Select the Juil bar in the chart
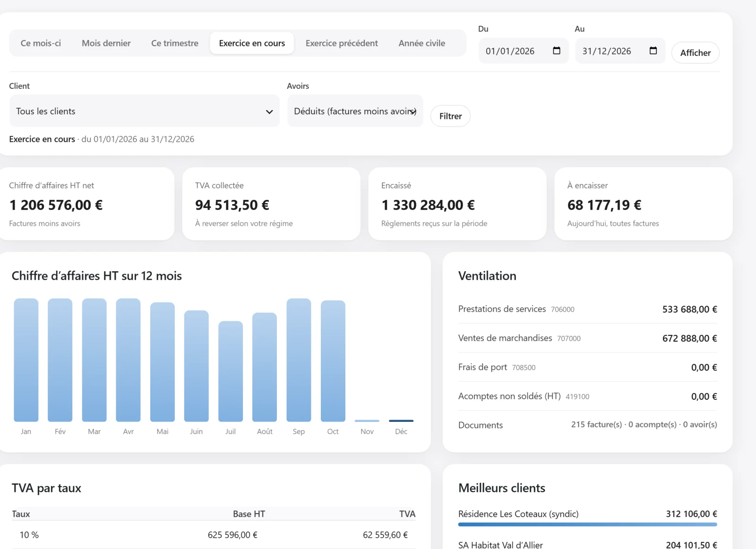 click(231, 371)
